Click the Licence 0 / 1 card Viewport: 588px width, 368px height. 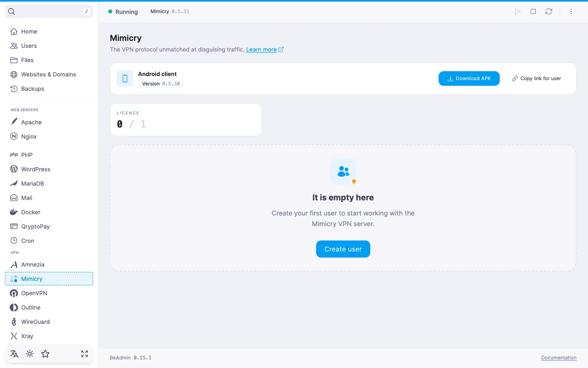(x=186, y=119)
